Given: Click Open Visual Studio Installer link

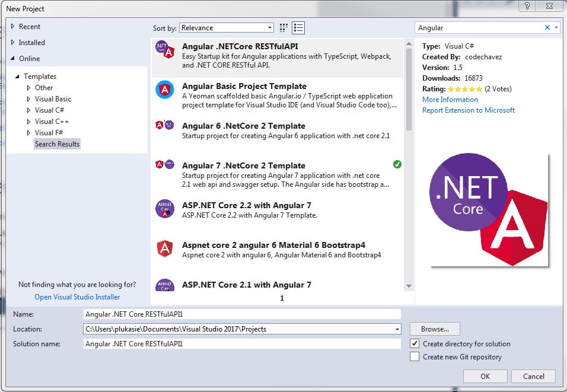Looking at the screenshot, I should click(77, 297).
